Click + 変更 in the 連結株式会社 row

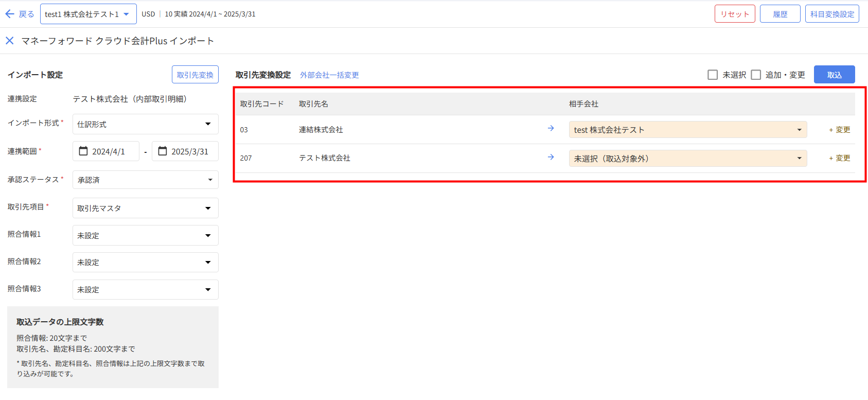pyautogui.click(x=839, y=130)
